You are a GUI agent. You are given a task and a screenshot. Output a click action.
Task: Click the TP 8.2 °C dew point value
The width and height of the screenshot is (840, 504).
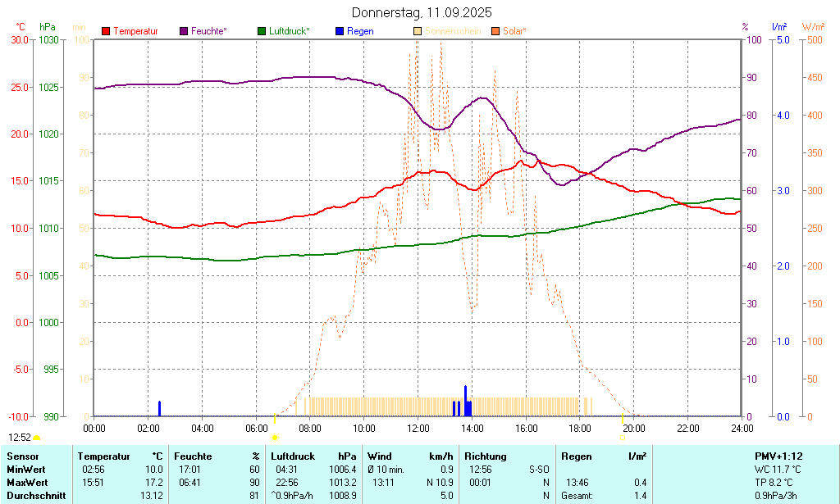pos(774,482)
